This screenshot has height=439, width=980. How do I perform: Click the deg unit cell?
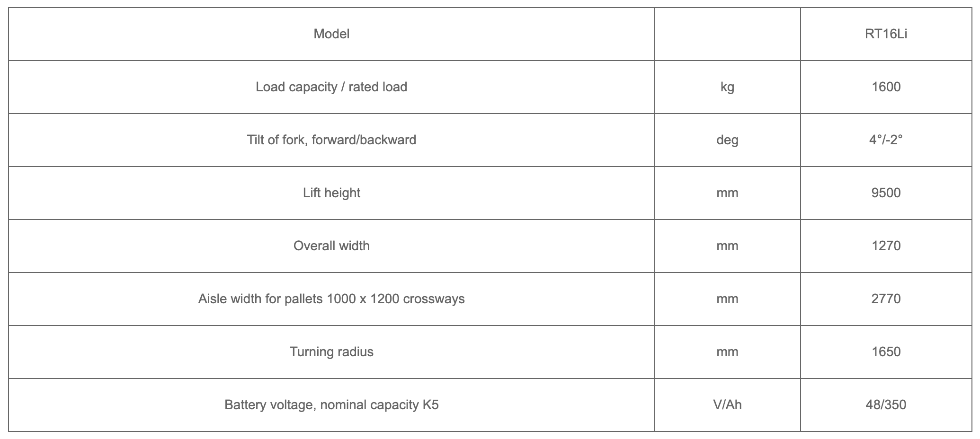click(727, 140)
